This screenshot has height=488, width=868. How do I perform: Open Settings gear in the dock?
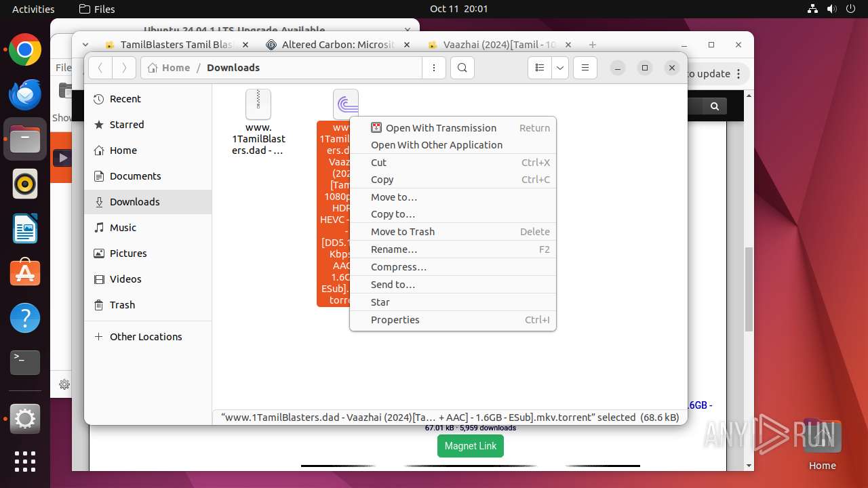tap(25, 420)
